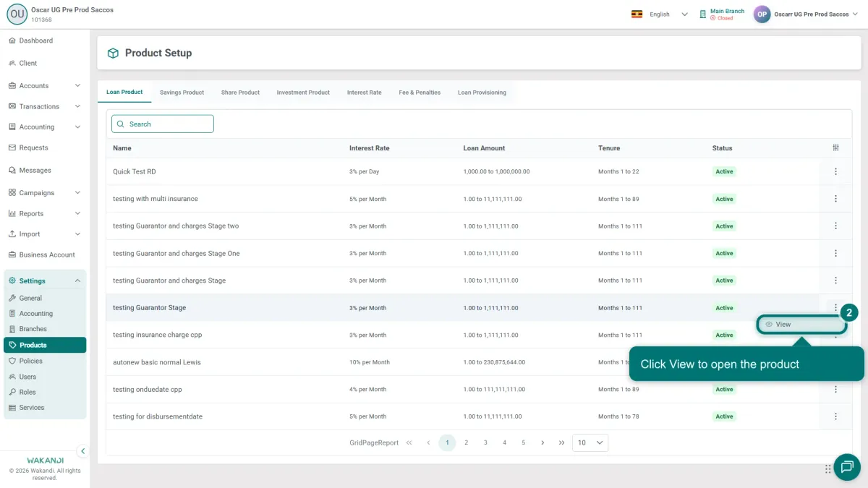This screenshot has width=868, height=488.
Task: Open the chat support widget icon
Action: tap(847, 466)
